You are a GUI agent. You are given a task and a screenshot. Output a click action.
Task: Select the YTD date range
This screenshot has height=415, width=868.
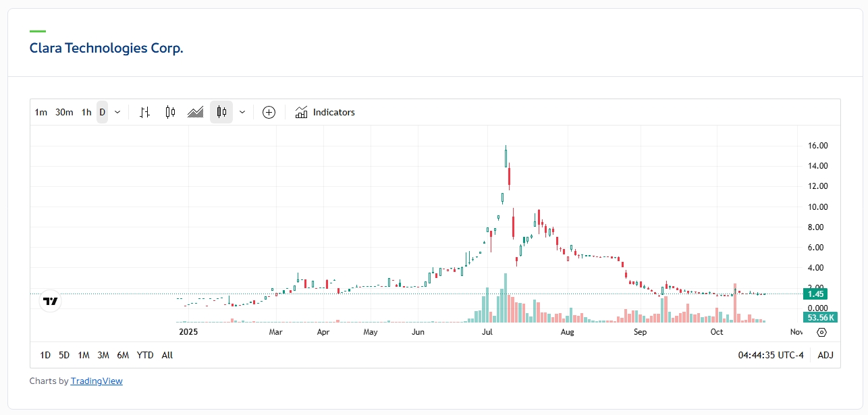(145, 355)
